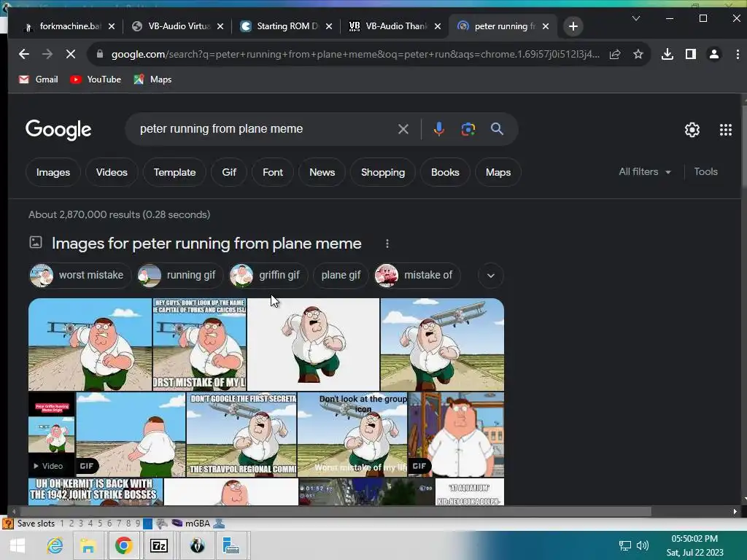Launch Internet Explorer from taskbar
The height and width of the screenshot is (560, 747).
pyautogui.click(x=55, y=545)
